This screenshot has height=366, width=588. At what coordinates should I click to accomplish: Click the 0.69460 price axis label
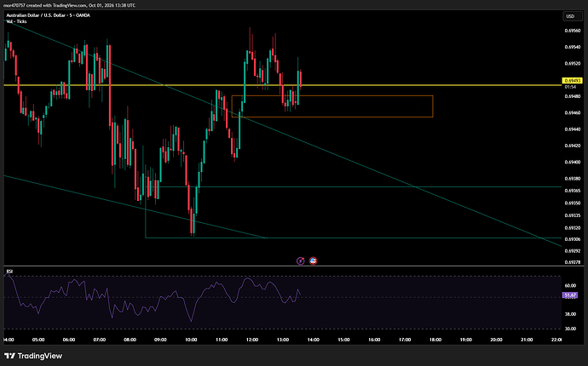(573, 112)
